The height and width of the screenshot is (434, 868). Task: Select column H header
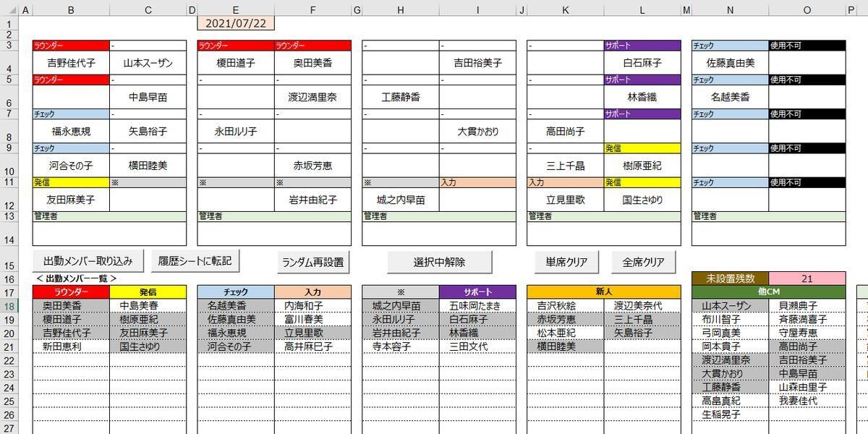coord(401,10)
